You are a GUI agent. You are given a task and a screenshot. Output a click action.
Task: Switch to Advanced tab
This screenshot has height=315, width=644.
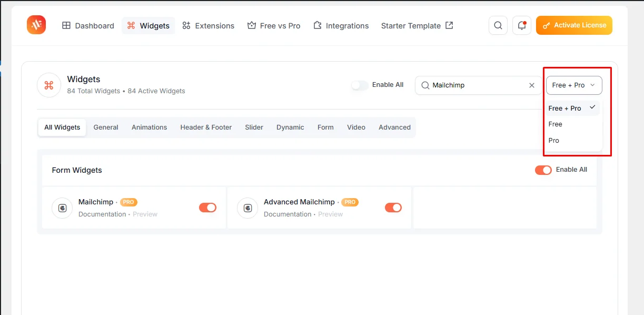(394, 127)
